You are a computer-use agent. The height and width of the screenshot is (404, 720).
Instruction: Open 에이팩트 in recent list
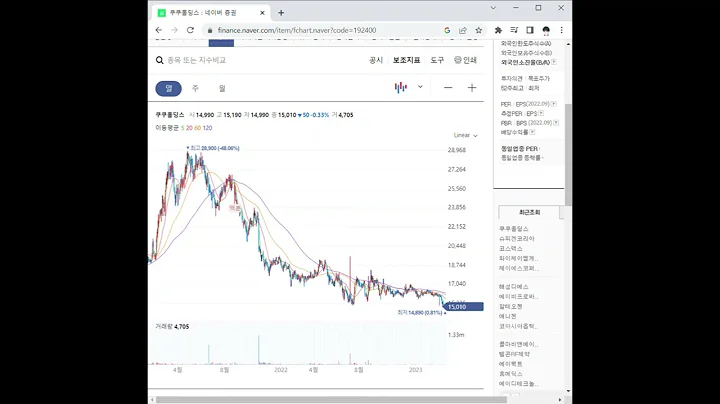coord(511,364)
